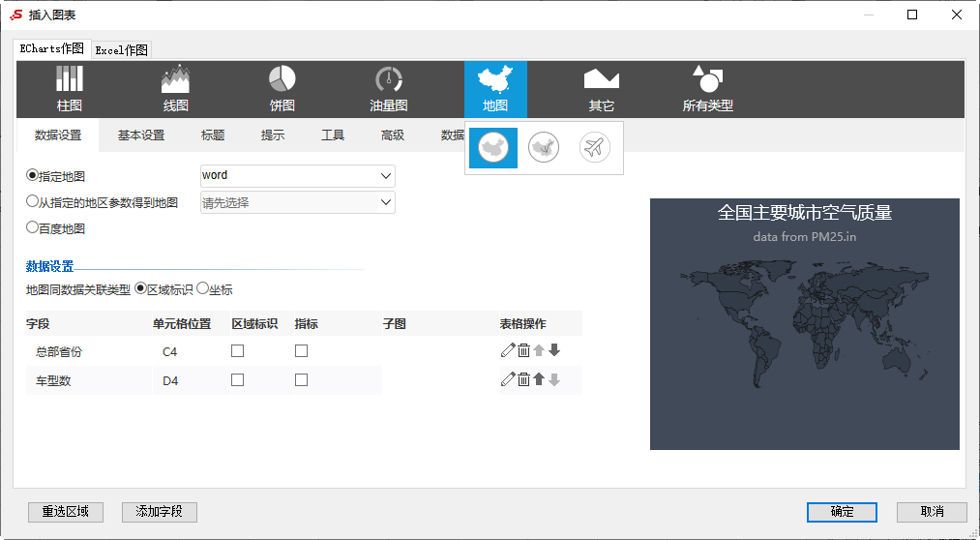
Task: Open the 请先选择 region parameter dropdown
Action: click(x=298, y=202)
